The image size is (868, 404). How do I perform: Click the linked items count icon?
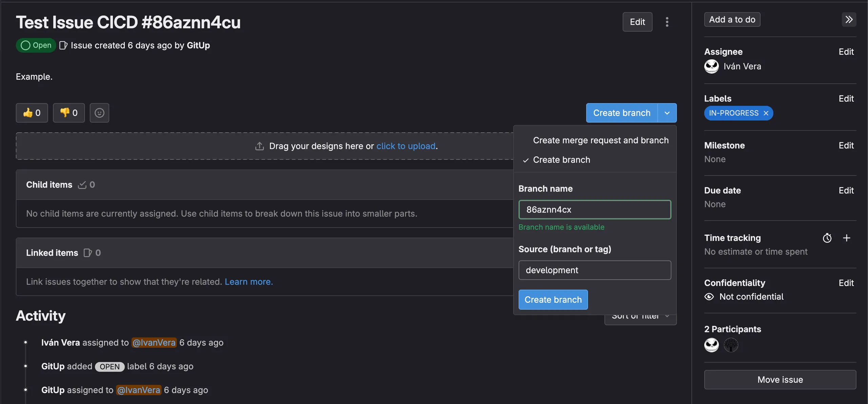tap(88, 253)
